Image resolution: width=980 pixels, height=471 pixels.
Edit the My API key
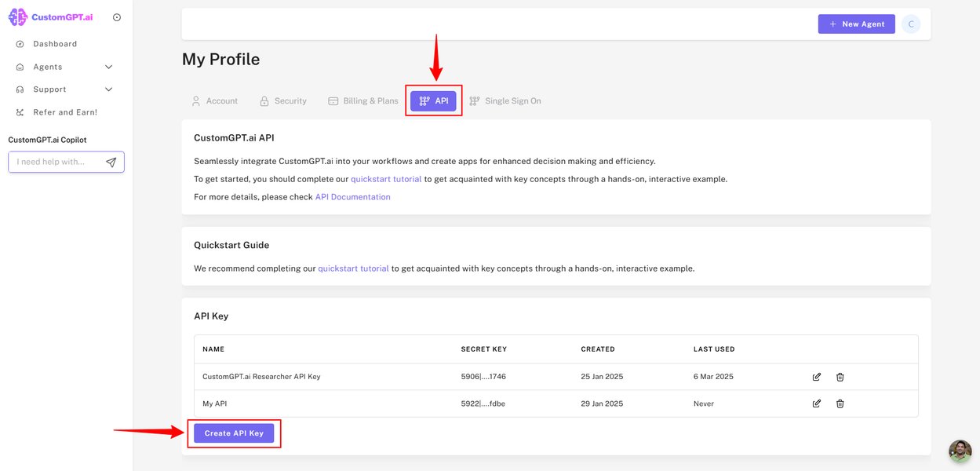click(817, 403)
